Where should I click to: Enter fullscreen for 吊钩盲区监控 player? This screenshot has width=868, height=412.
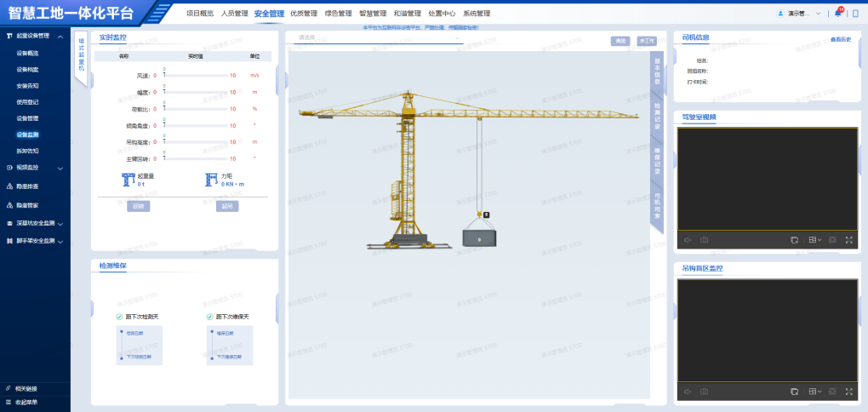(x=848, y=392)
